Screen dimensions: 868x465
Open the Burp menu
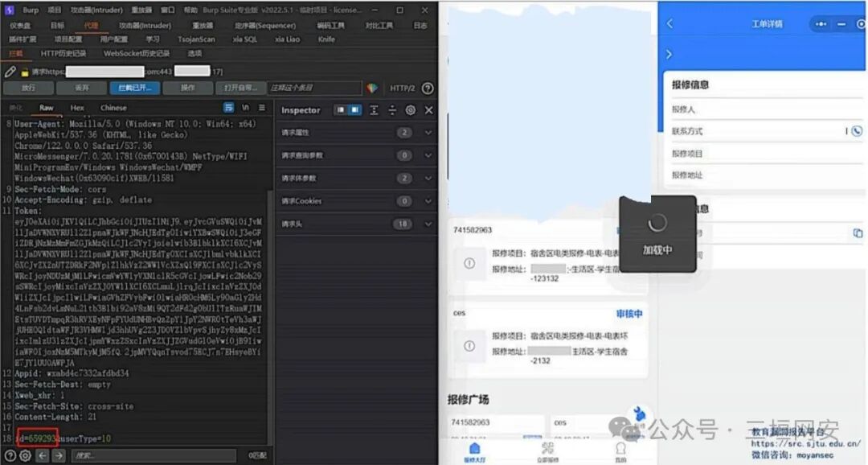[31, 10]
